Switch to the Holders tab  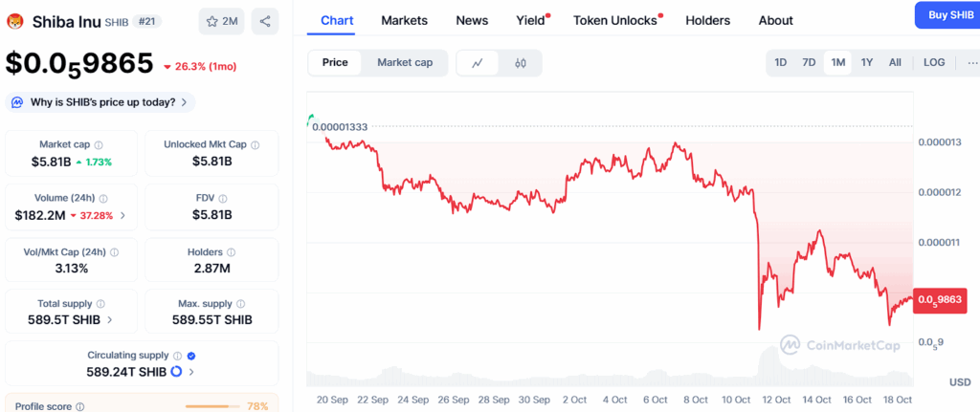[707, 20]
